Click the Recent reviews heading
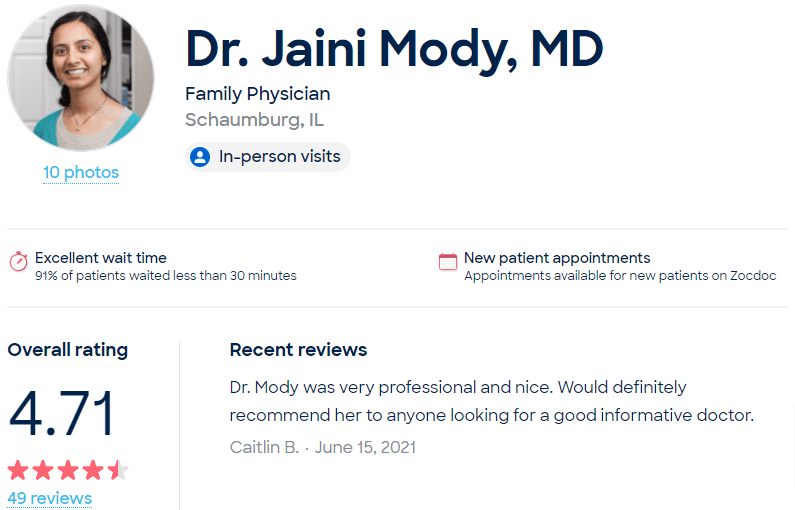This screenshot has height=510, width=795. pyautogui.click(x=298, y=350)
